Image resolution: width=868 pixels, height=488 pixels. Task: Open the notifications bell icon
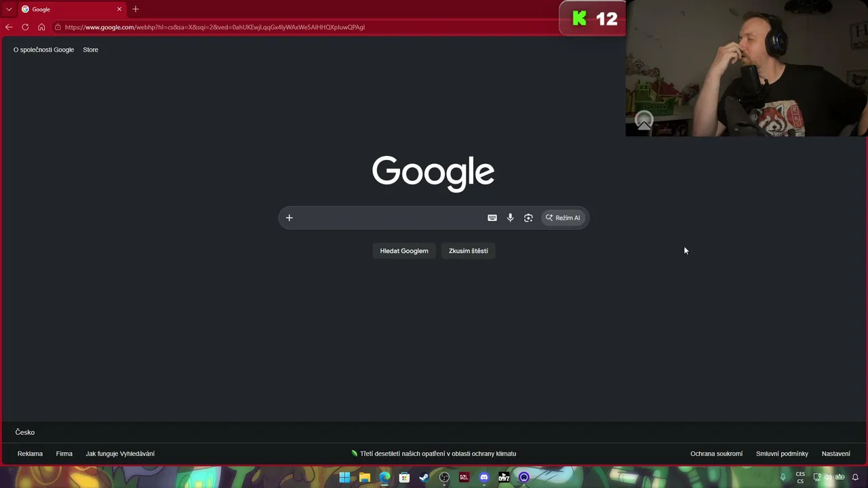tap(855, 477)
